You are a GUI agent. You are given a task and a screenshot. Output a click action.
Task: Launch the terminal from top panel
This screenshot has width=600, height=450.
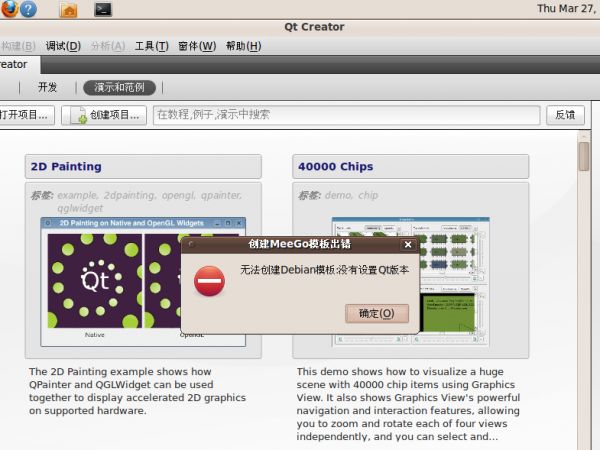(x=102, y=10)
